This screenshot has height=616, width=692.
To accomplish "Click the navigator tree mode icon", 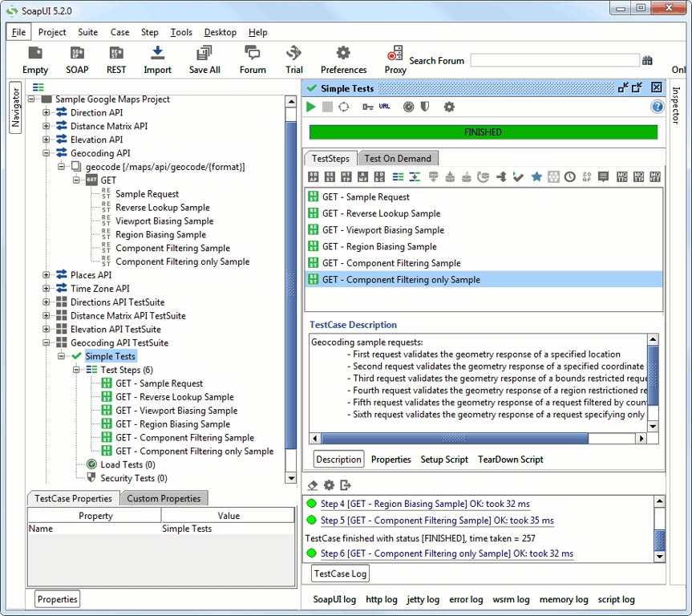I will pyautogui.click(x=38, y=87).
